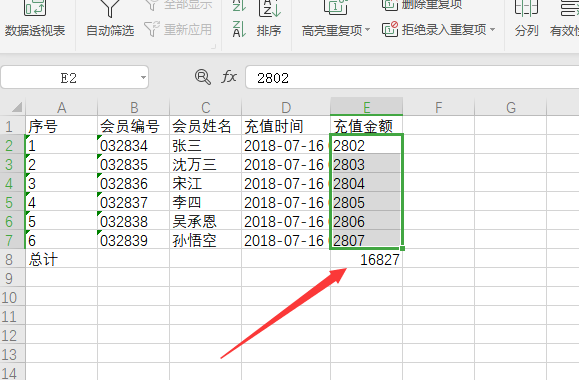This screenshot has height=380, width=579.
Task: Select row 9 header
Action: coord(12,278)
